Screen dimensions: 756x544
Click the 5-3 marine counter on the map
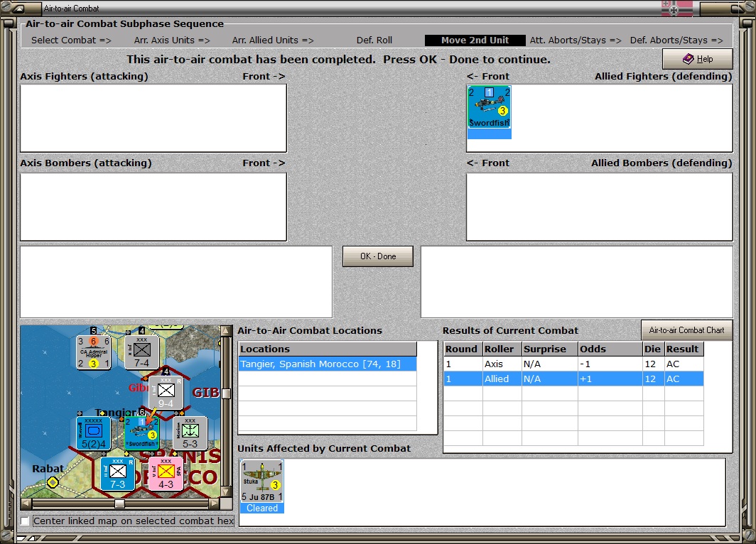click(x=190, y=433)
